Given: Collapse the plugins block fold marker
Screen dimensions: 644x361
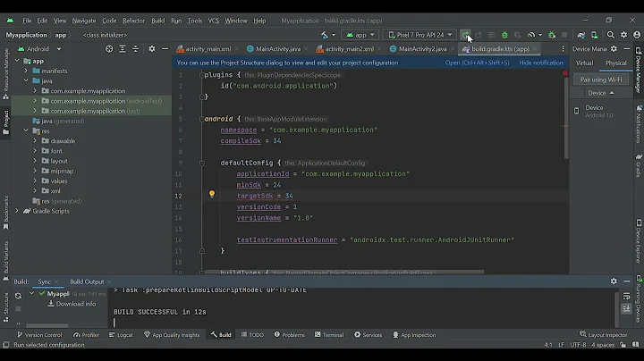Looking at the screenshot, I should [x=201, y=75].
